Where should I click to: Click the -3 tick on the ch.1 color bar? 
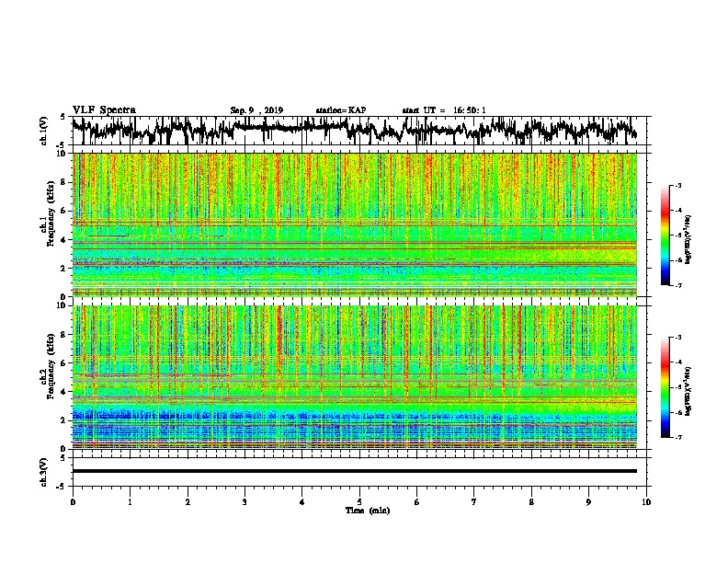677,186
